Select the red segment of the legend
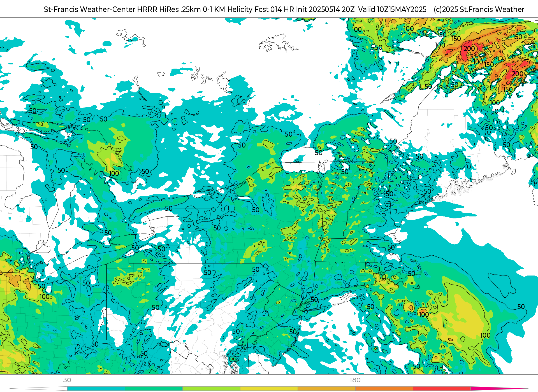 pyautogui.click(x=442, y=389)
